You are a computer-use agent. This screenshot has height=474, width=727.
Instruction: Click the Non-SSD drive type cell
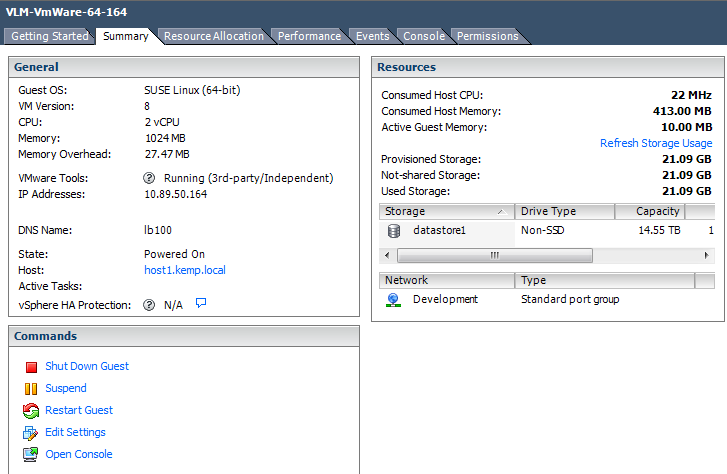(x=542, y=231)
